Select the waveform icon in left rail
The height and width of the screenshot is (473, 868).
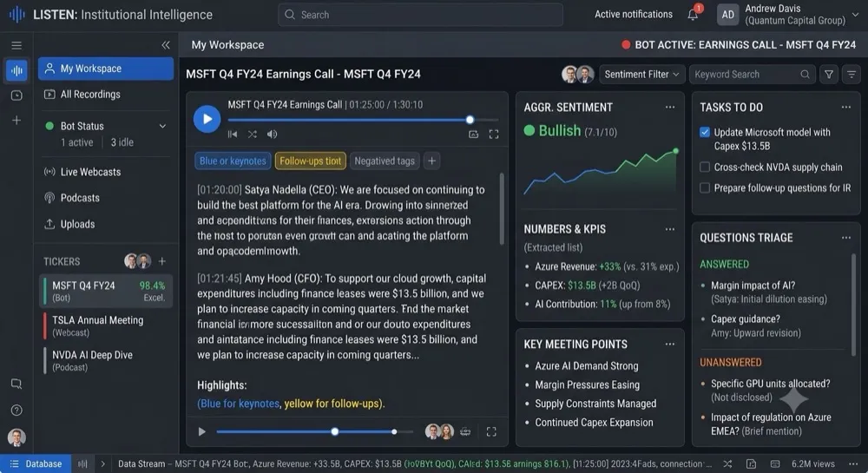tap(16, 70)
